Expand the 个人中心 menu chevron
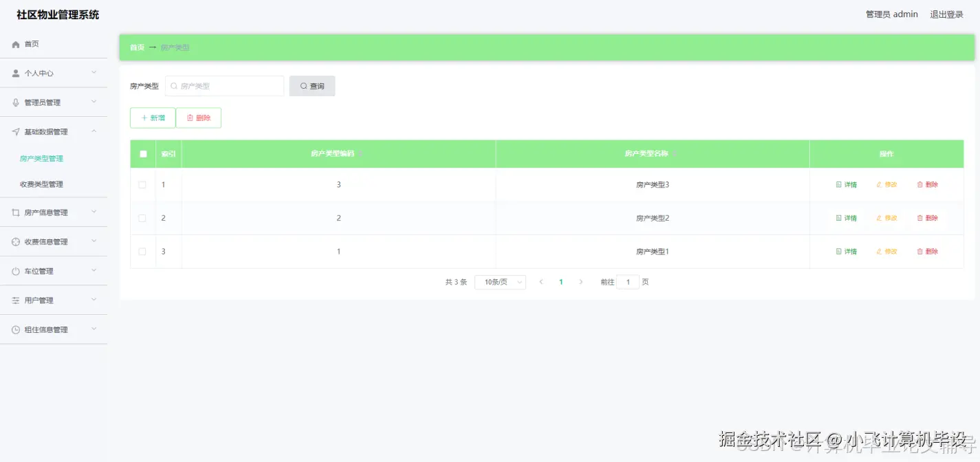The image size is (980, 462). pos(94,72)
